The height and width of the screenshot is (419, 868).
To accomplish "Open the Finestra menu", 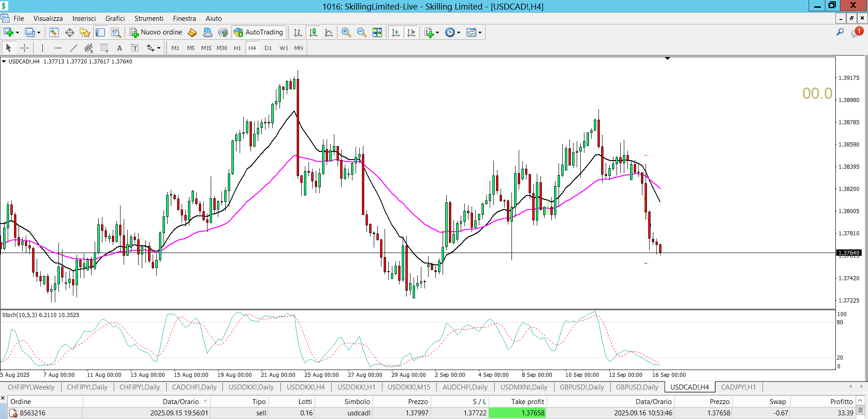I will point(184,19).
